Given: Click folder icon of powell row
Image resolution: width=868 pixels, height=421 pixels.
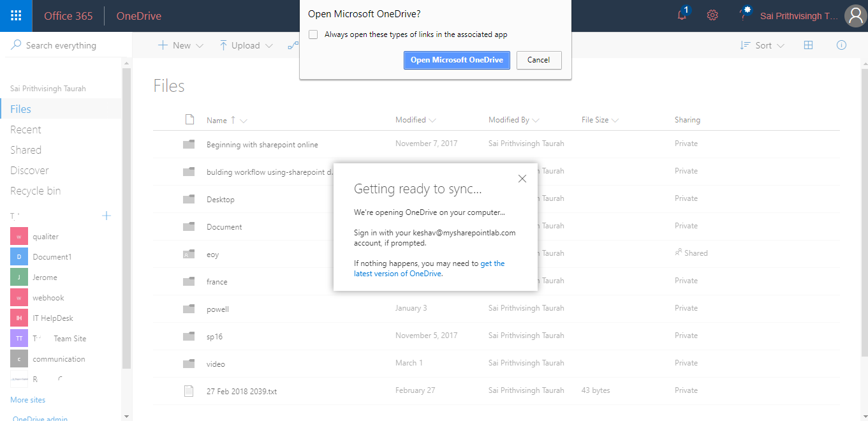Looking at the screenshot, I should coord(189,309).
